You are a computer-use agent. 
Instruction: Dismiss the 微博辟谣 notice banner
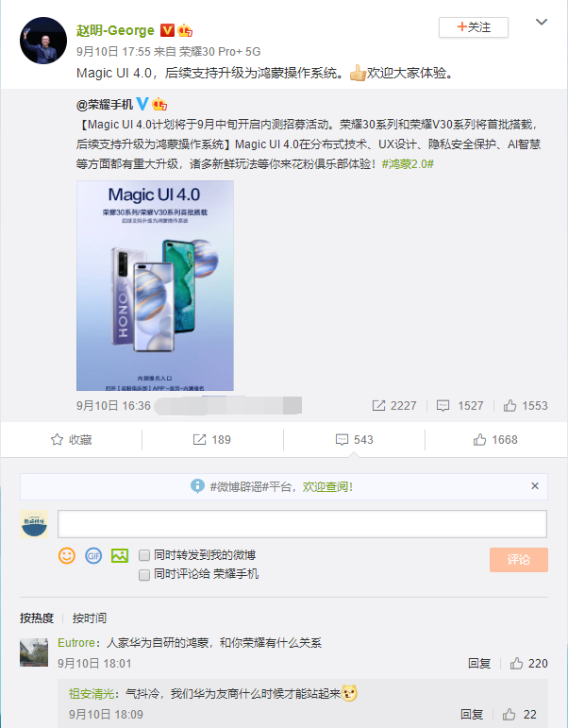click(535, 486)
